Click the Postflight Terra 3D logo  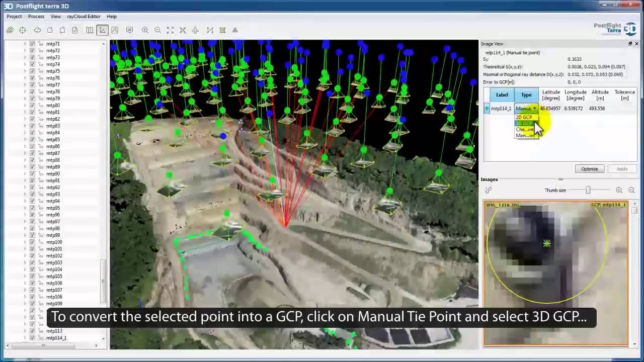point(615,28)
